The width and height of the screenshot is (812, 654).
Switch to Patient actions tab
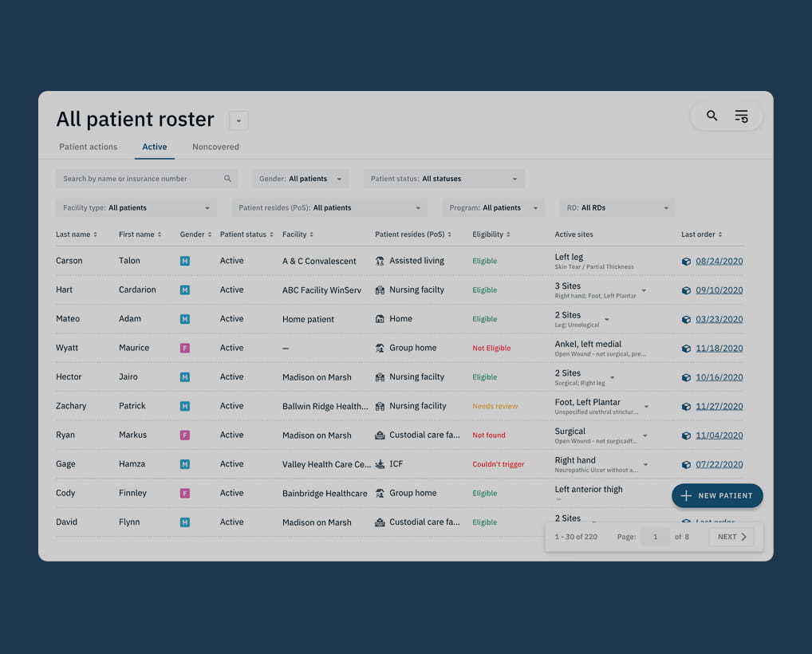point(88,147)
